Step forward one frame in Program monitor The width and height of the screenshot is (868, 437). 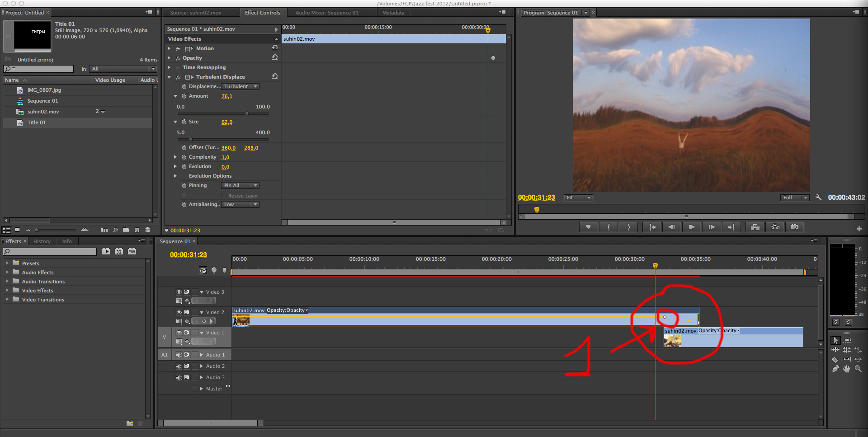(x=712, y=227)
